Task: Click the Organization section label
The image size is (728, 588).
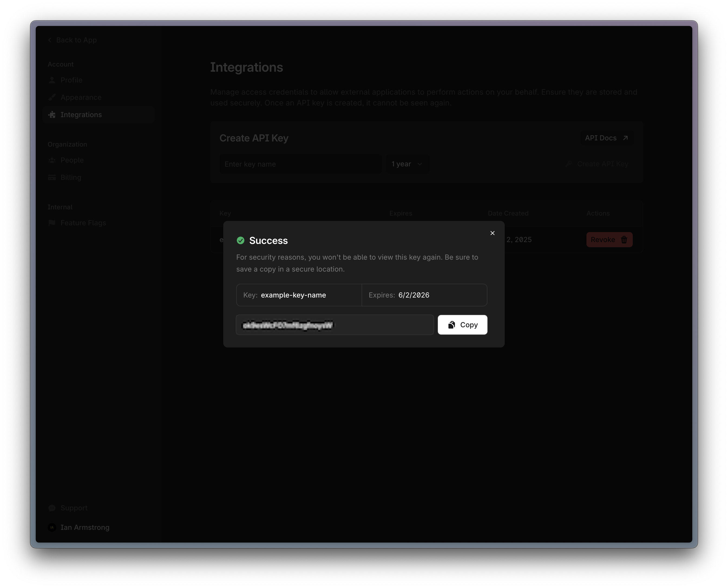Action: 67,144
